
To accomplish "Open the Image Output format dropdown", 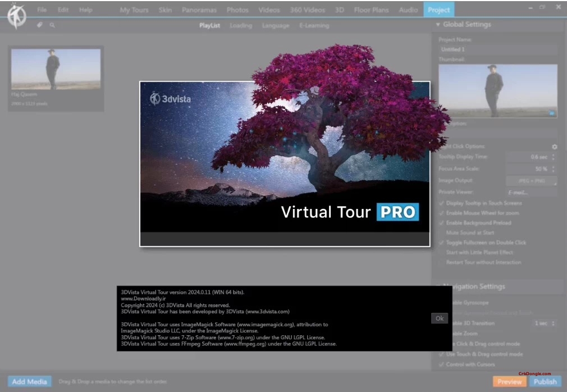I will pyautogui.click(x=531, y=180).
